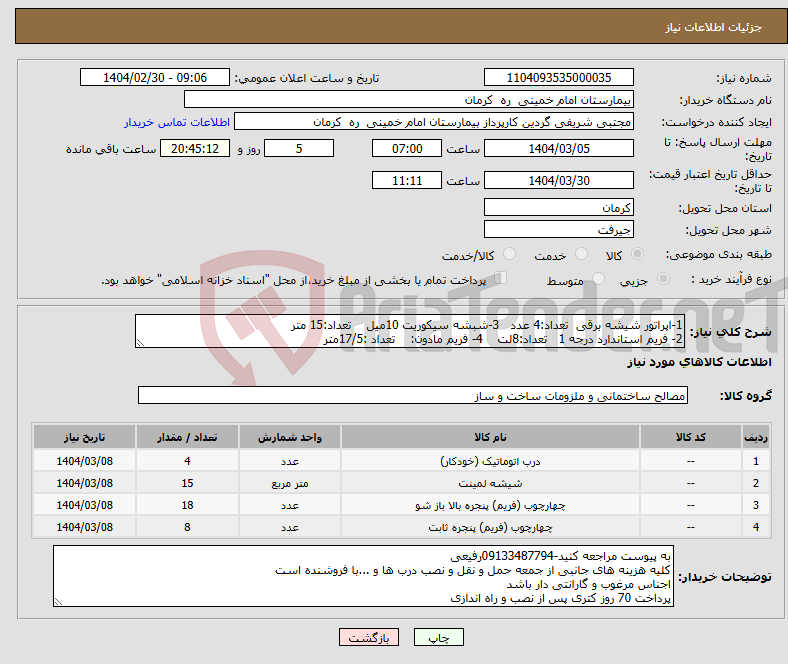Click the item چهارچوب (فریم) پنجره بالا باز شو

tap(490, 506)
